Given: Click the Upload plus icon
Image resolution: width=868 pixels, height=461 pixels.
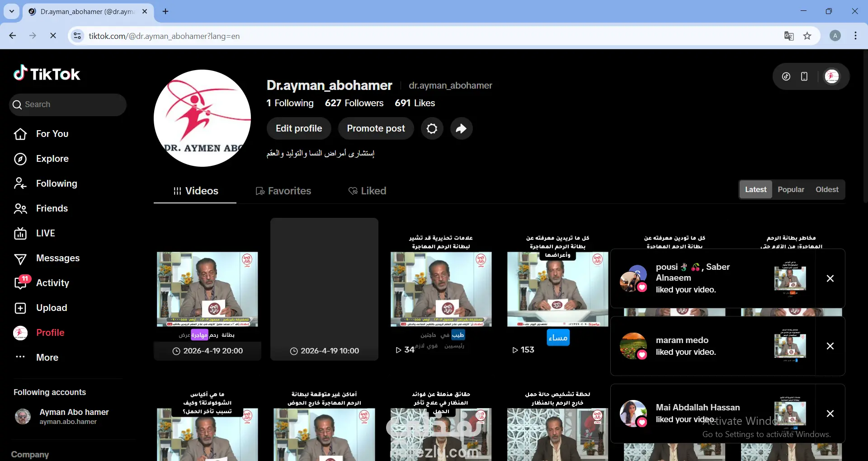Looking at the screenshot, I should (20, 308).
